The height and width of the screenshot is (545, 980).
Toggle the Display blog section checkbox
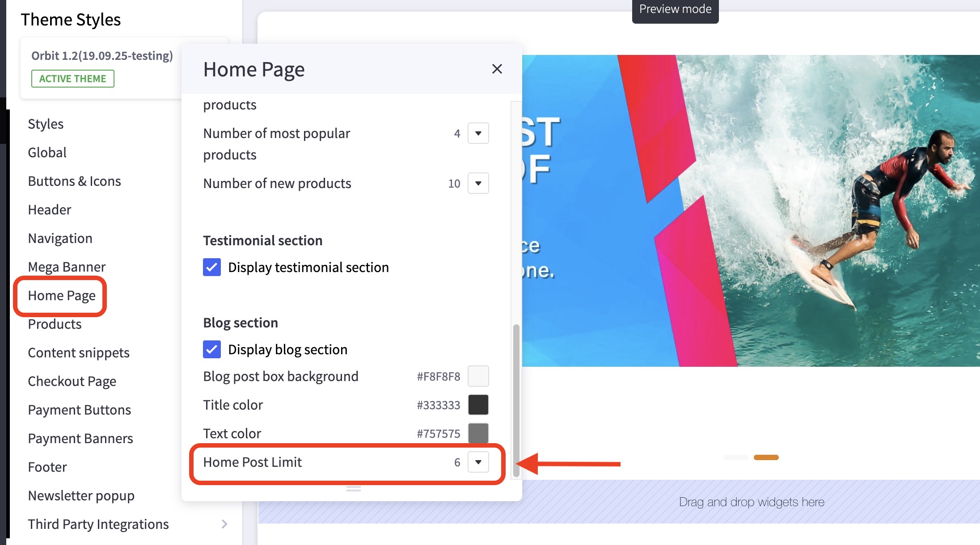212,349
